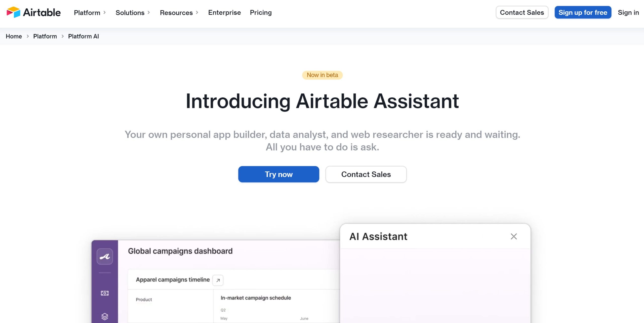Click the Sign in link
The width and height of the screenshot is (644, 323).
click(628, 12)
